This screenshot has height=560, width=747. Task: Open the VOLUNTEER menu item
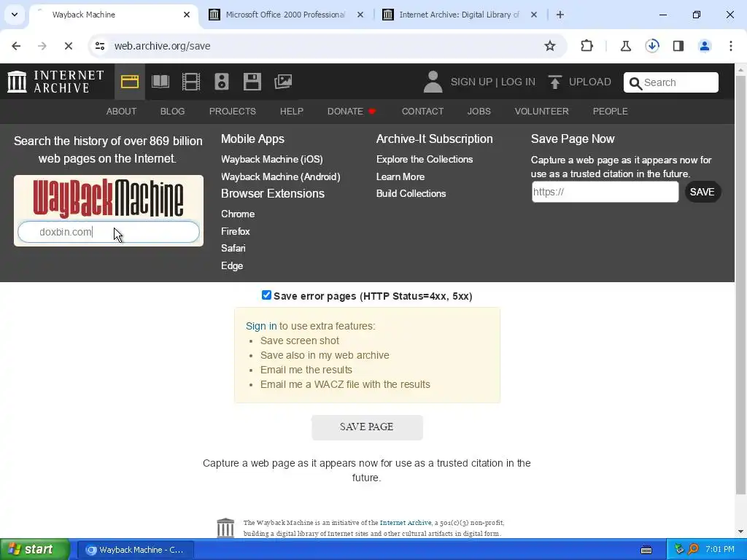(542, 112)
